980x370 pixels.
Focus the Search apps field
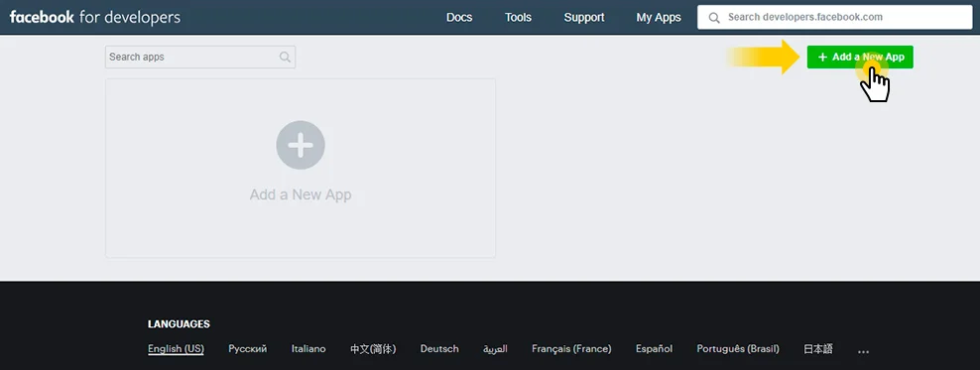[200, 57]
